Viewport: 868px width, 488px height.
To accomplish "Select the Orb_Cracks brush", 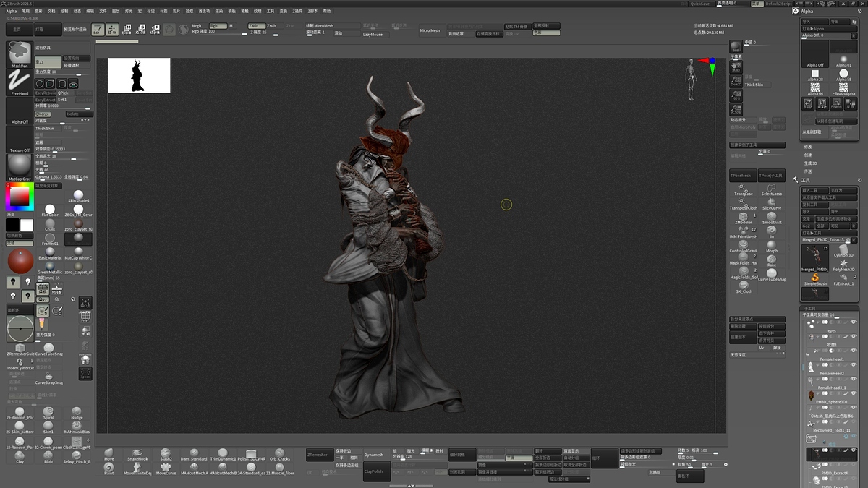I will coord(279,455).
